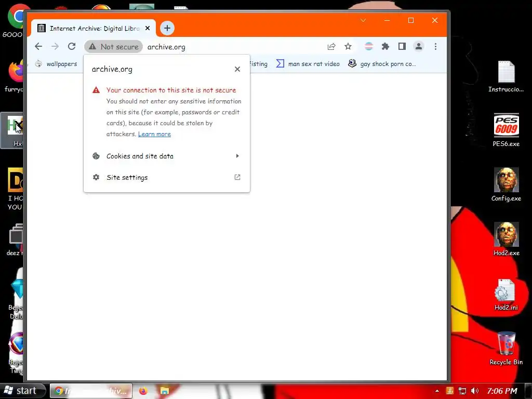
Task: Open the file explorer taskbar icon
Action: coord(165,391)
